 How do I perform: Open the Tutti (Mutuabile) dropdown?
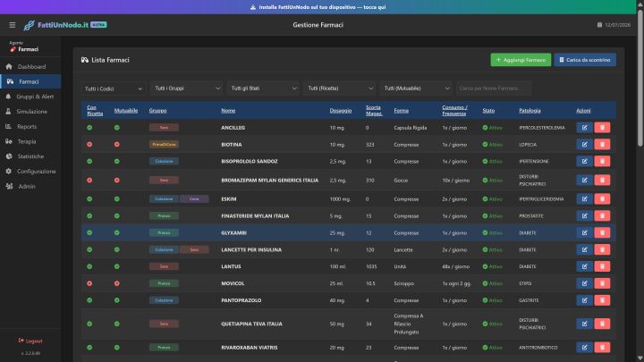(x=416, y=88)
